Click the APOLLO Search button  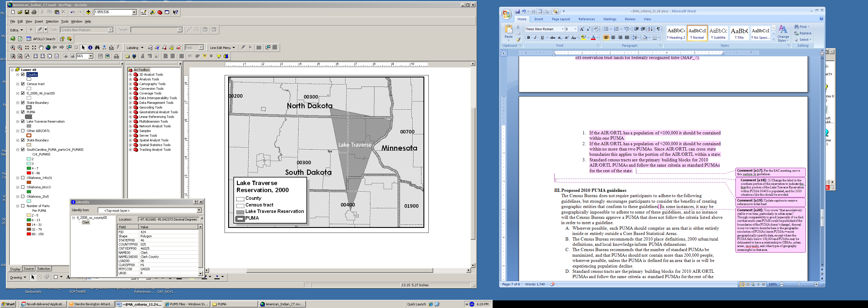[x=41, y=39]
